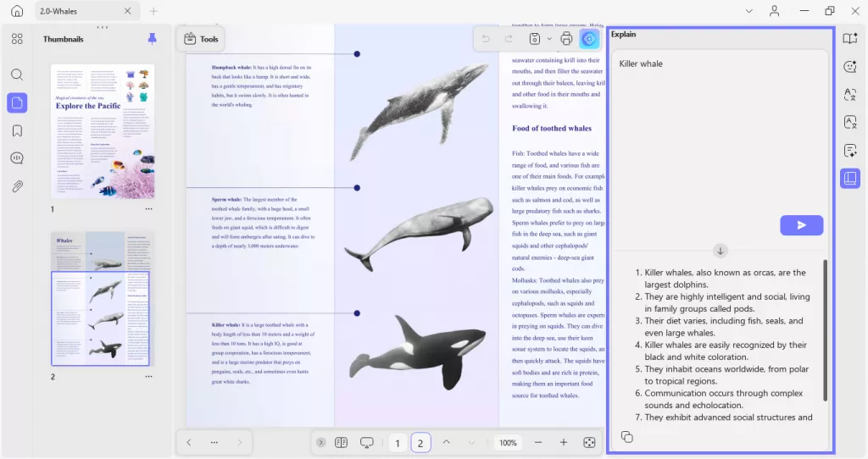
Task: Redo the last action
Action: tap(509, 39)
